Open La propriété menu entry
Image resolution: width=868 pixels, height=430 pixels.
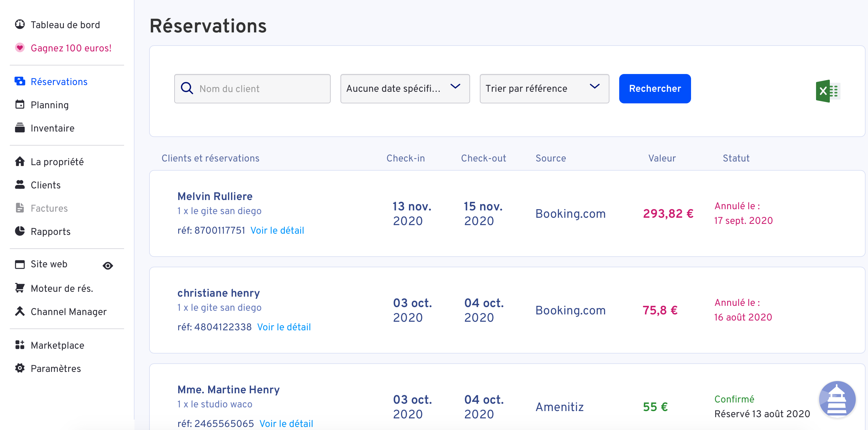pyautogui.click(x=57, y=162)
